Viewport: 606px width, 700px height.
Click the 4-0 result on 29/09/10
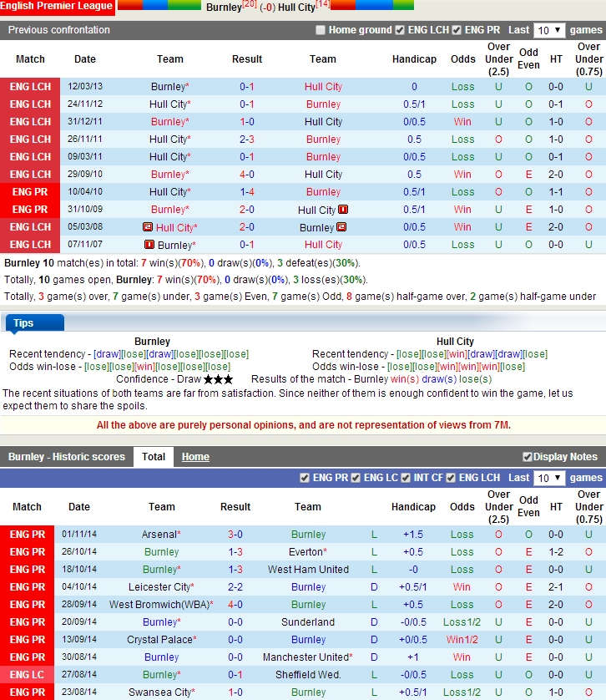[247, 175]
